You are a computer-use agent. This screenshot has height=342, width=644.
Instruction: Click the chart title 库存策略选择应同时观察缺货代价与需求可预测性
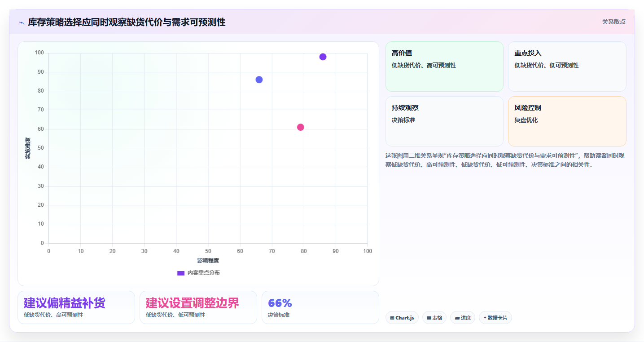tap(127, 22)
